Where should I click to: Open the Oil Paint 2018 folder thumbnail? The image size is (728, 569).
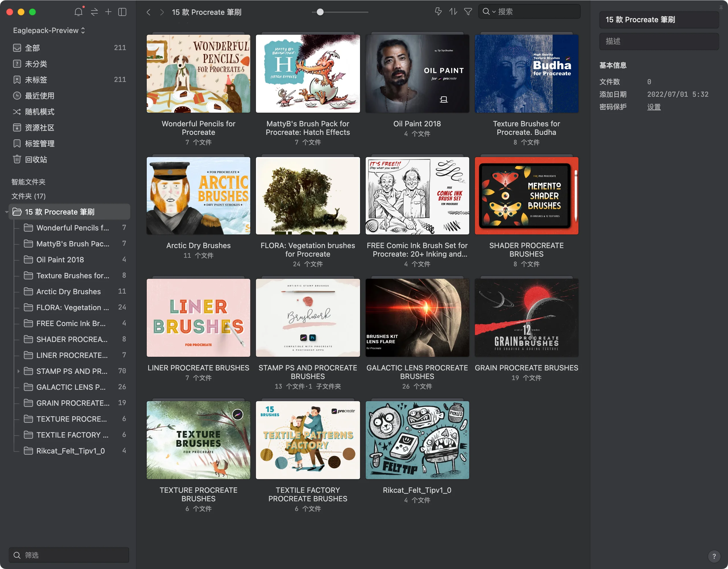417,74
